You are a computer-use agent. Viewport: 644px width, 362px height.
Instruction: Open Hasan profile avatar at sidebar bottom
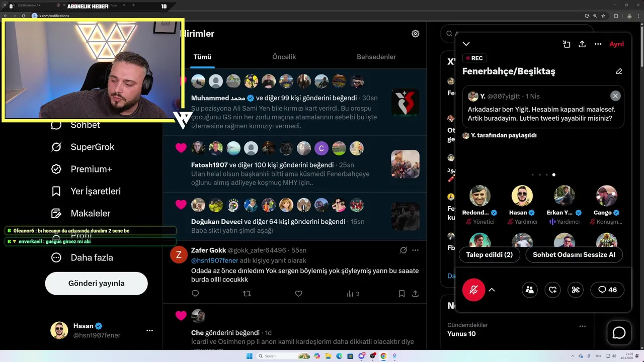tap(59, 330)
